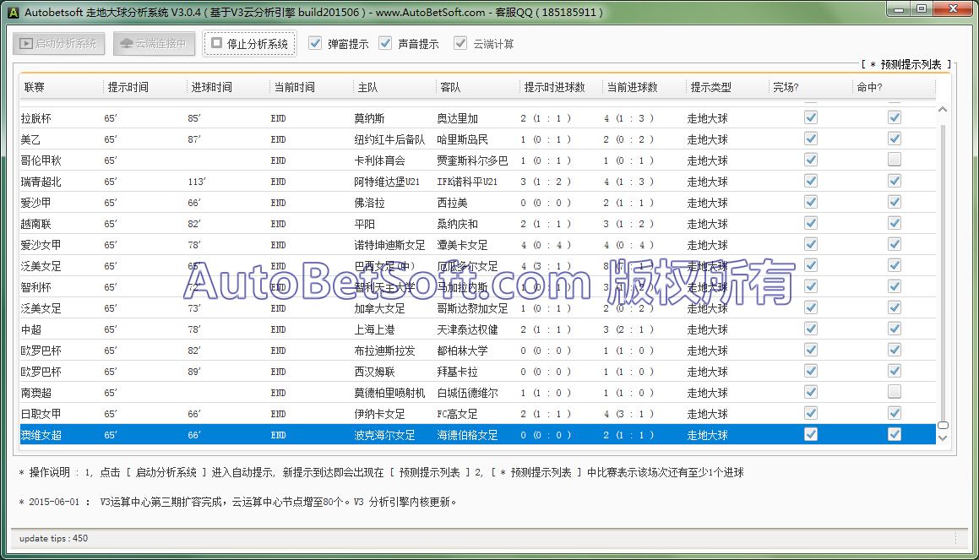Select the 南澳超 league cell
Viewport: 979px width, 560px height.
tap(36, 393)
